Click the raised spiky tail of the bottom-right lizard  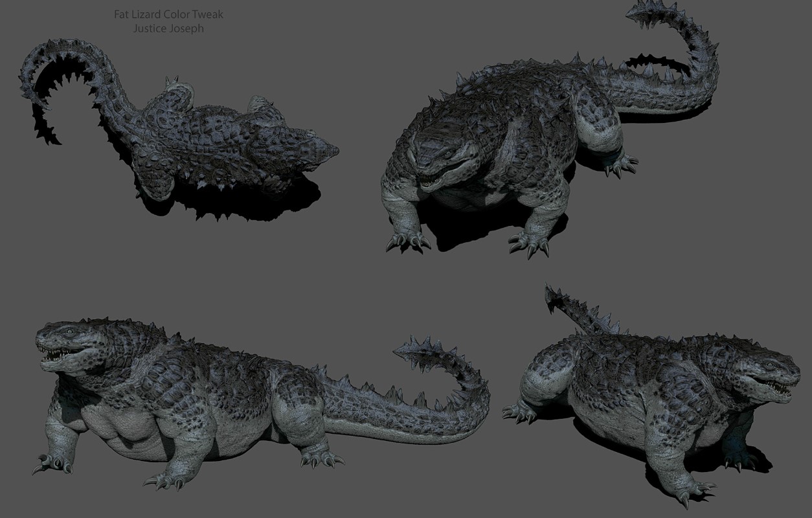576,311
